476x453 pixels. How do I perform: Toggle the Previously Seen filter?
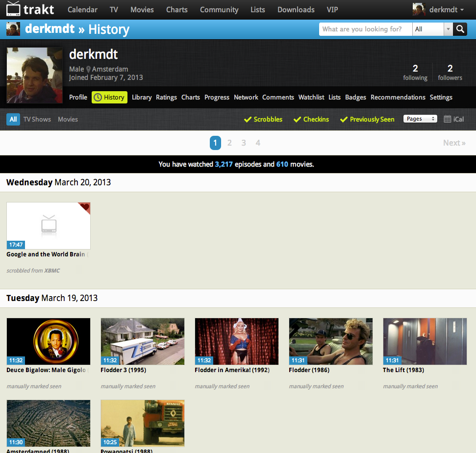[x=367, y=119]
